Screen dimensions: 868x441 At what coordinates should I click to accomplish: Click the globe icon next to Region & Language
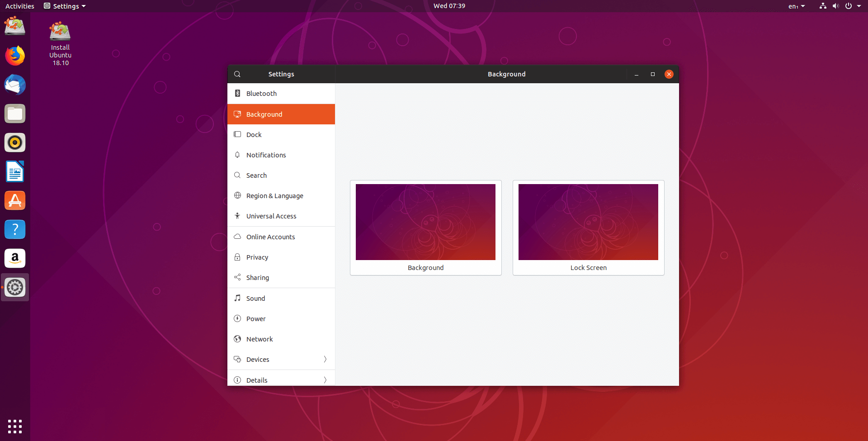(237, 195)
